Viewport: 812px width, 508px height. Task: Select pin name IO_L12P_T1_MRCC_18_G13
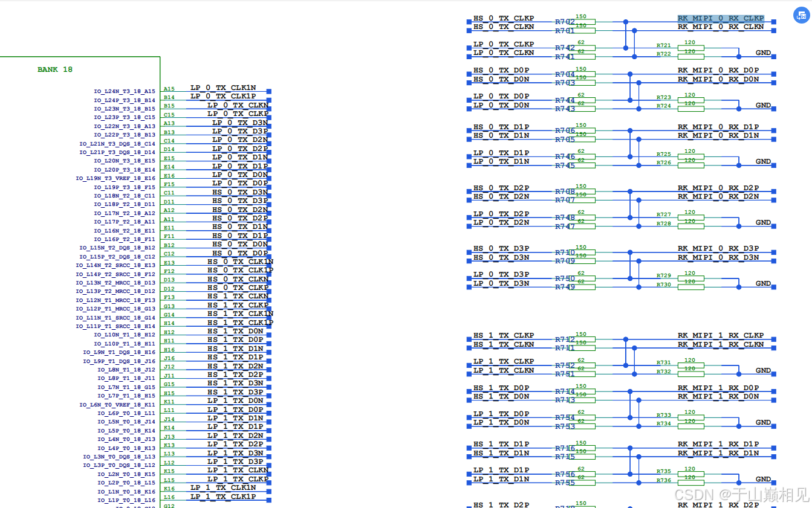tap(115, 309)
